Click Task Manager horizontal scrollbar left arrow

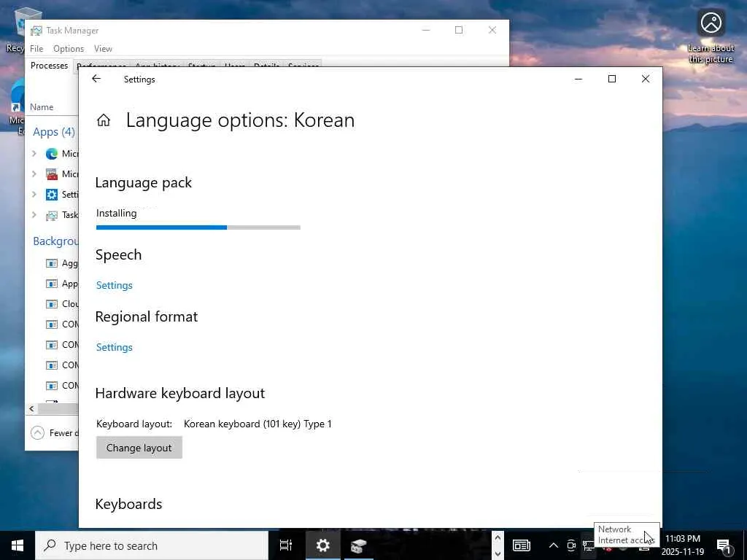31,408
